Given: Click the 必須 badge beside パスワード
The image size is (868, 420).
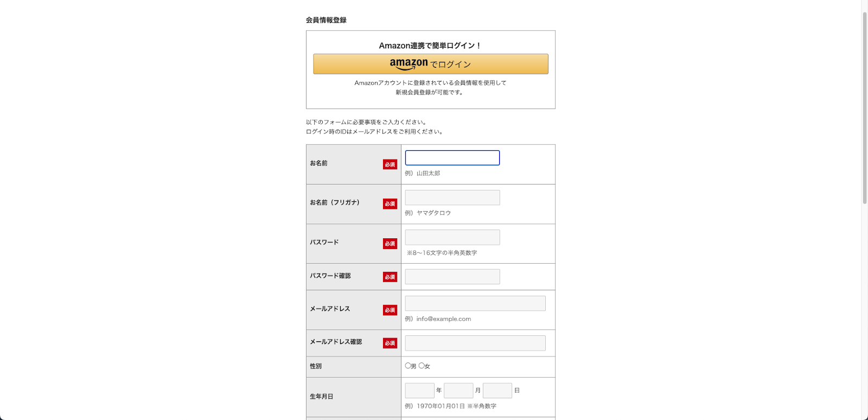Looking at the screenshot, I should 390,244.
